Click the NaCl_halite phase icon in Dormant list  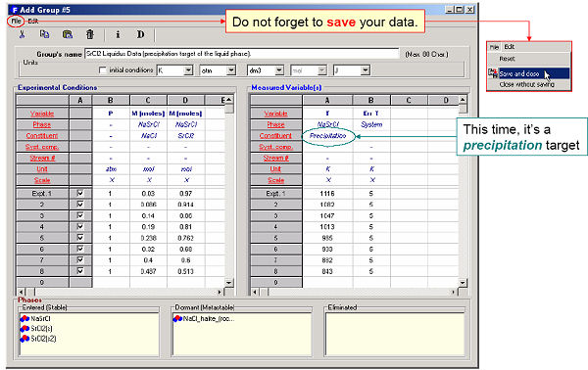[177, 319]
